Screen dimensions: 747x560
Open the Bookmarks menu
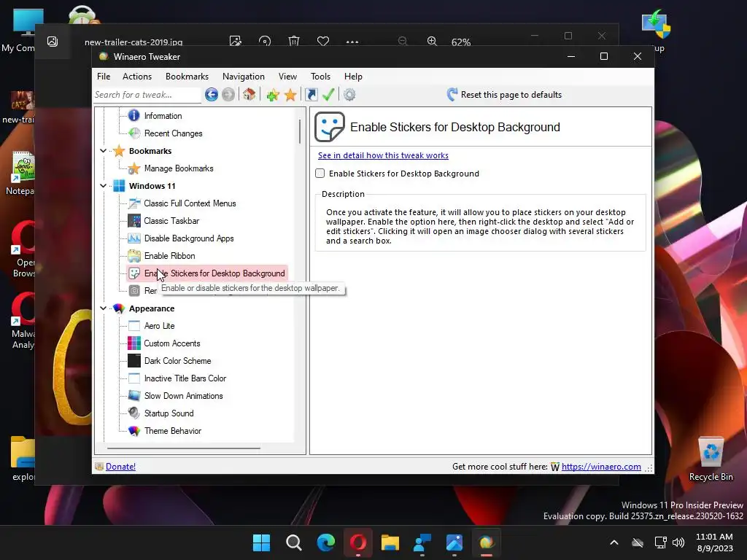pyautogui.click(x=187, y=76)
